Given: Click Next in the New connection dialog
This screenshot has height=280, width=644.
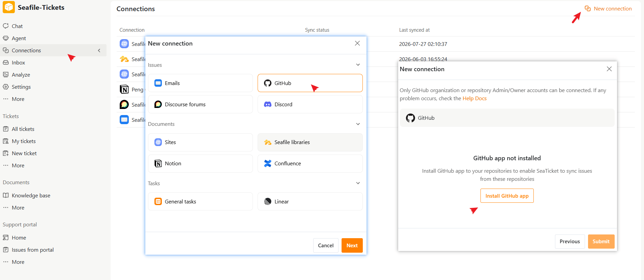Looking at the screenshot, I should (352, 245).
